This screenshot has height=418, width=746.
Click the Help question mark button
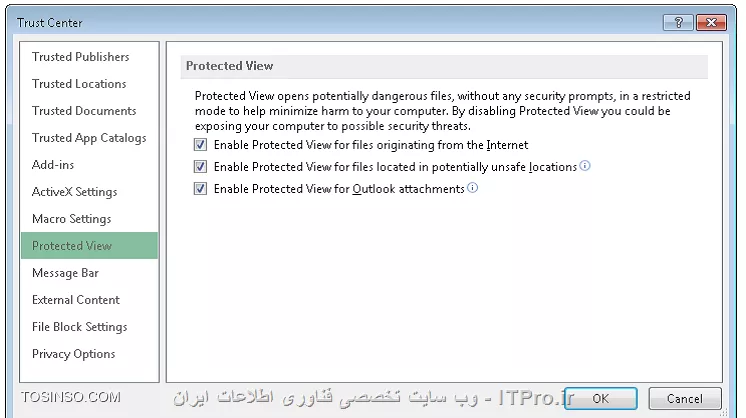point(678,22)
